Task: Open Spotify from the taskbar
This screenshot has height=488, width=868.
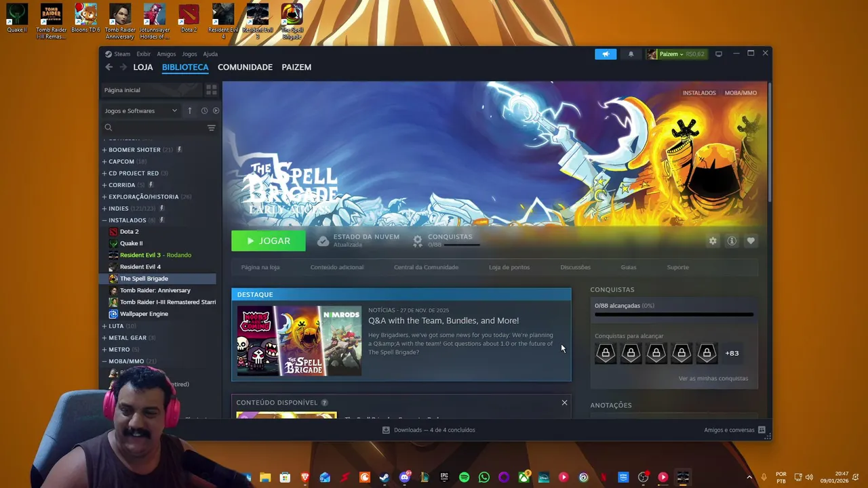Action: pos(464,477)
